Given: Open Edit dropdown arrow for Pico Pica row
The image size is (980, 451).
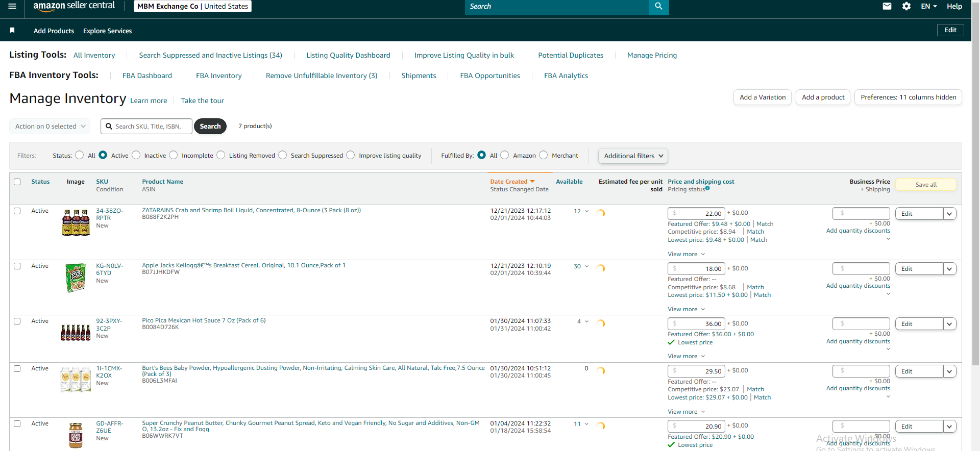Looking at the screenshot, I should pos(949,324).
